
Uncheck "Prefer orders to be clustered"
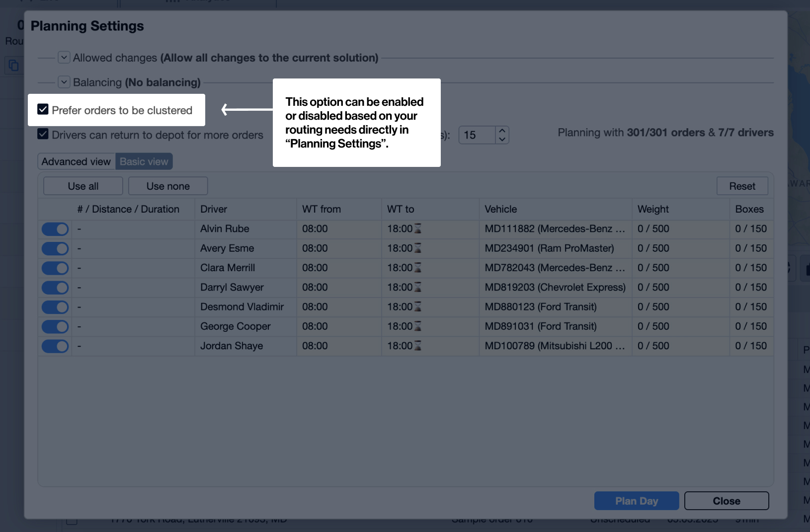point(43,110)
